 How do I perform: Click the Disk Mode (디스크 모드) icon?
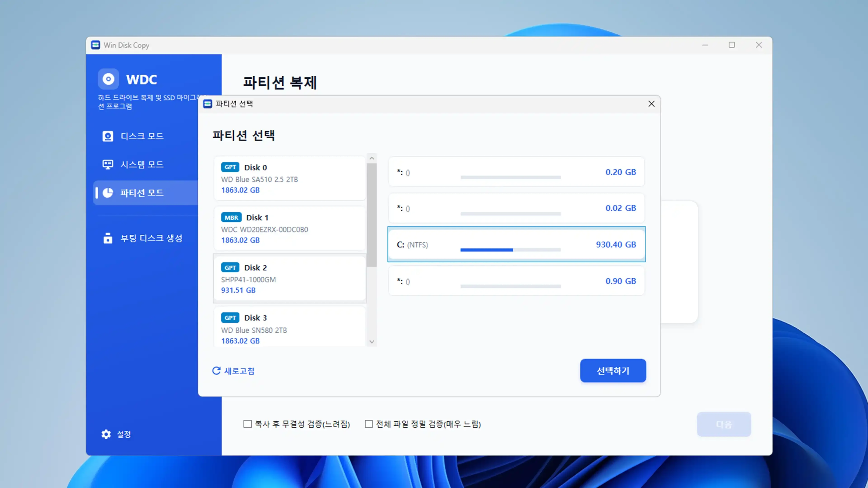click(x=108, y=136)
